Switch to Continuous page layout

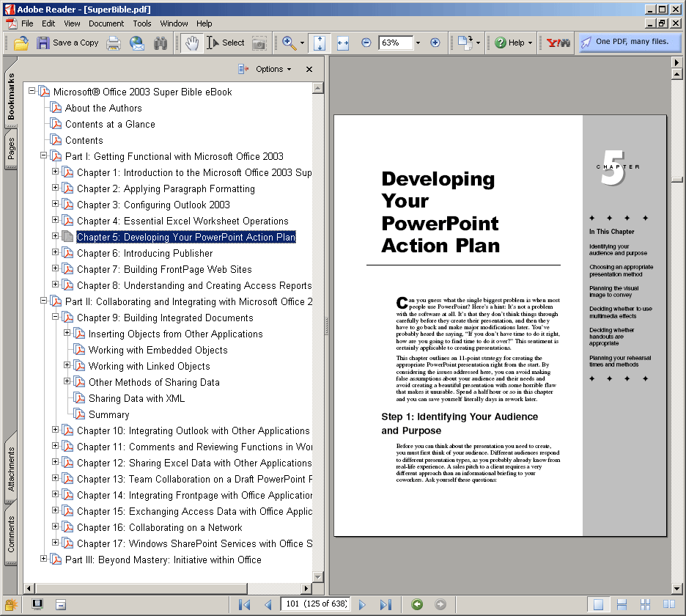point(622,604)
